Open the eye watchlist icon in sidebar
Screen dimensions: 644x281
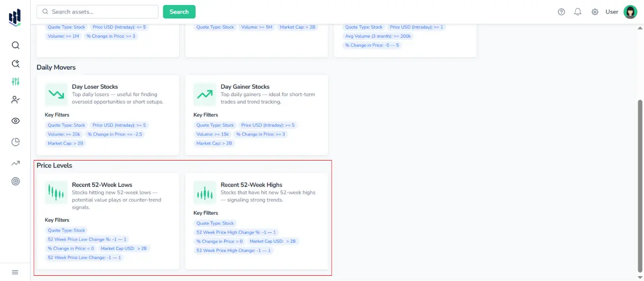[16, 121]
